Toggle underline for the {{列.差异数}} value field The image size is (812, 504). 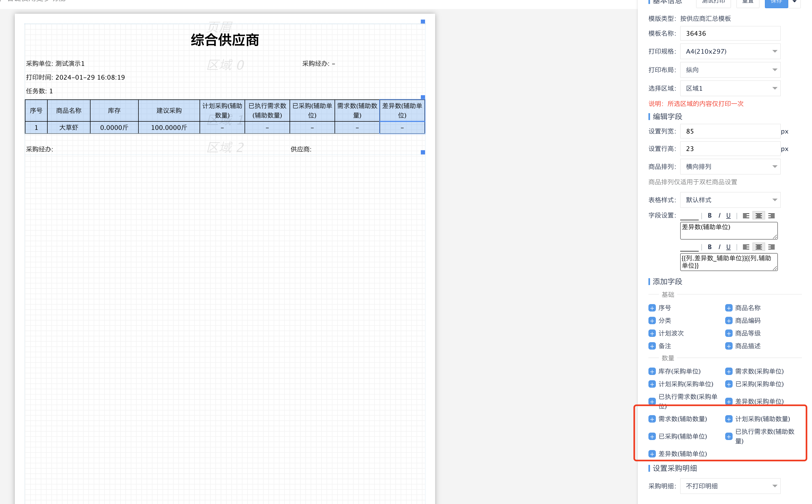pyautogui.click(x=728, y=247)
